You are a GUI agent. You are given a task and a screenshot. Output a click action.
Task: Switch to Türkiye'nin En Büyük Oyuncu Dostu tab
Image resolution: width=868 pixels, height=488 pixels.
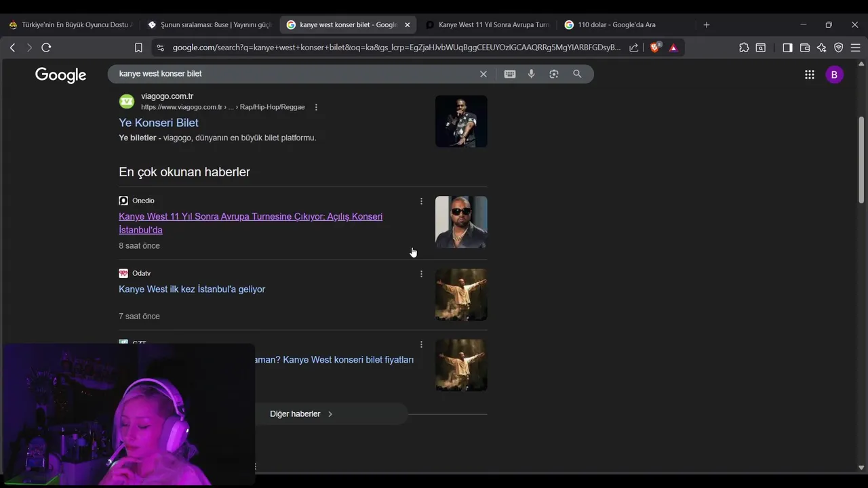click(71, 24)
